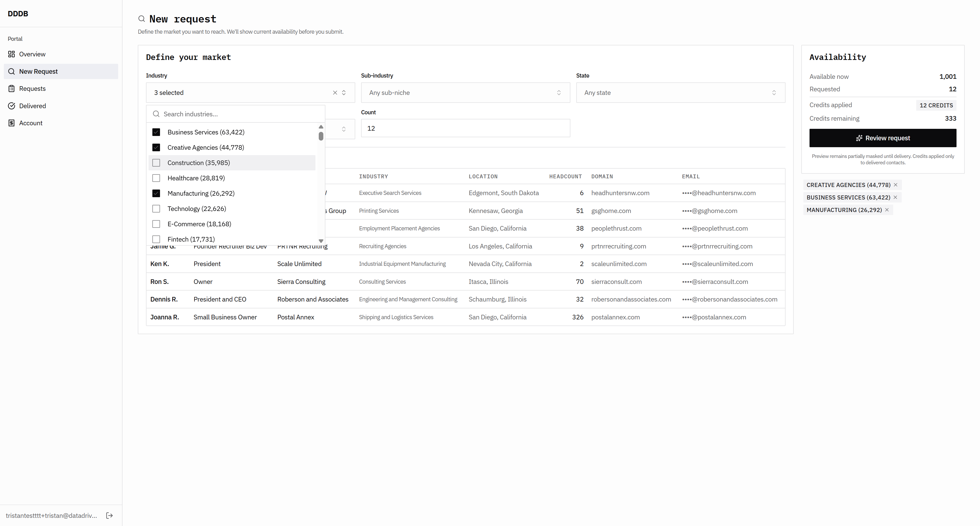Open the Sub-industry dropdown
Image resolution: width=980 pixels, height=526 pixels.
[x=465, y=92]
